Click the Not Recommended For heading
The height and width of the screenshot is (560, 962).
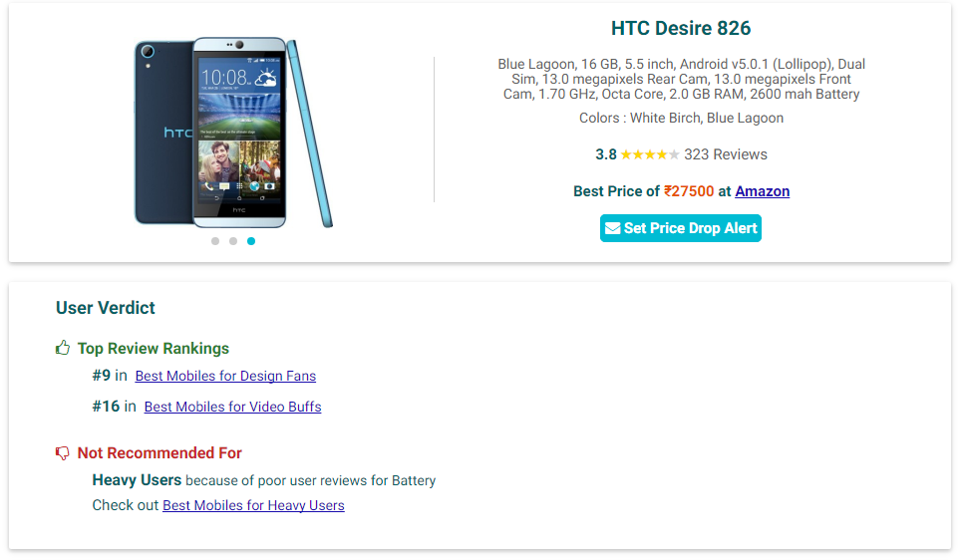tap(160, 453)
